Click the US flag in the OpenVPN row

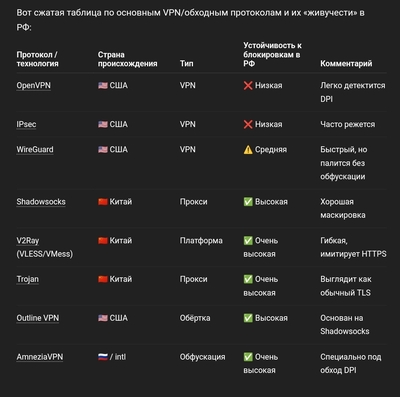point(103,86)
